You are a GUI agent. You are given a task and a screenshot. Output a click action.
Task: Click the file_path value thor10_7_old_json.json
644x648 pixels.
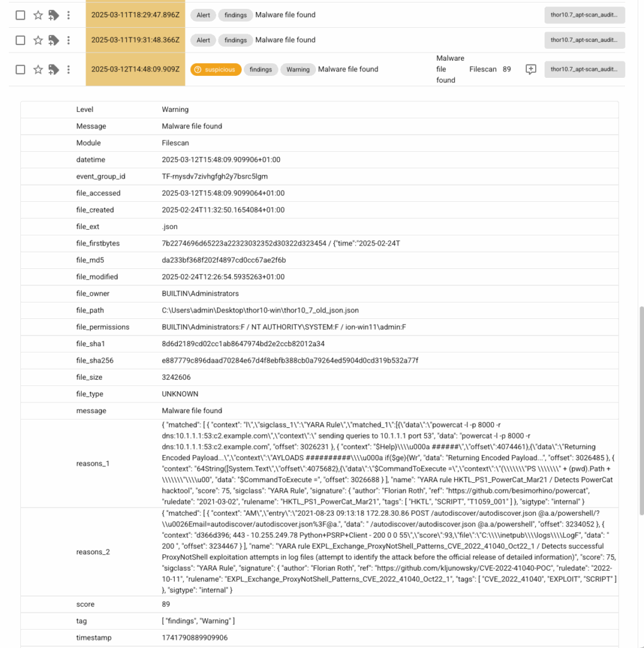click(260, 310)
